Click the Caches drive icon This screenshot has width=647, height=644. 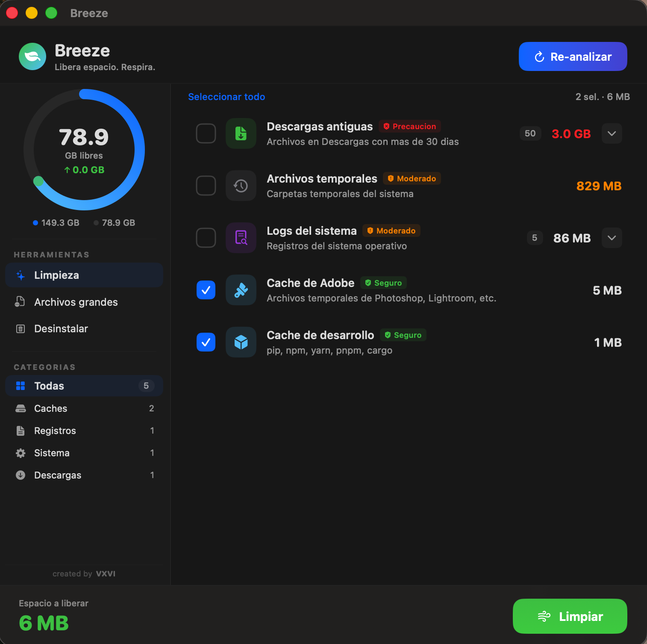[x=21, y=408]
